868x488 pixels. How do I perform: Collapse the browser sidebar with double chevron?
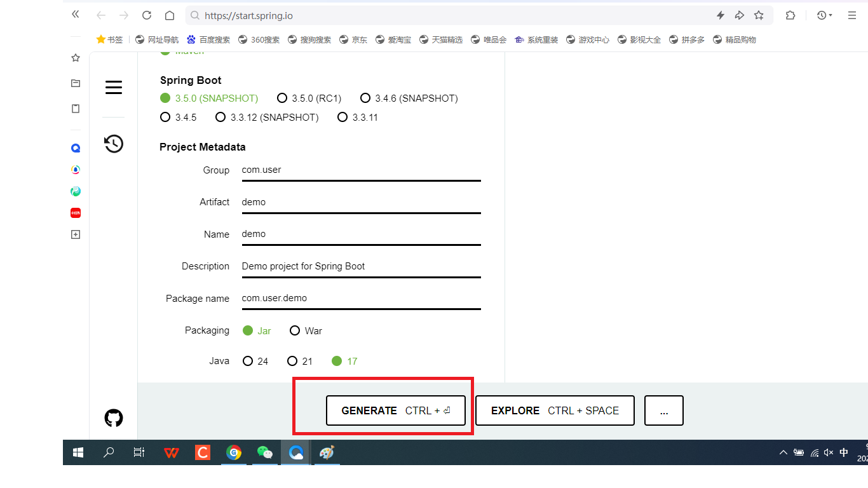pyautogui.click(x=76, y=15)
